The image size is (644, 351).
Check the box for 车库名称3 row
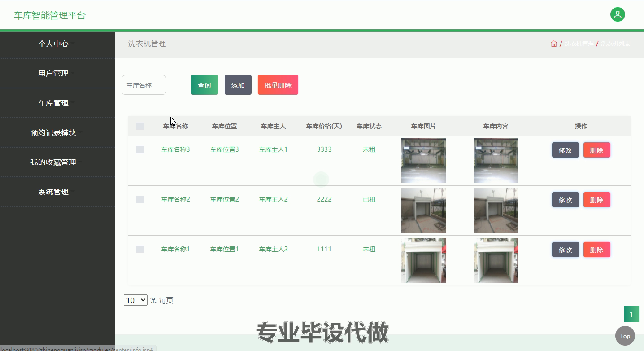pos(140,149)
